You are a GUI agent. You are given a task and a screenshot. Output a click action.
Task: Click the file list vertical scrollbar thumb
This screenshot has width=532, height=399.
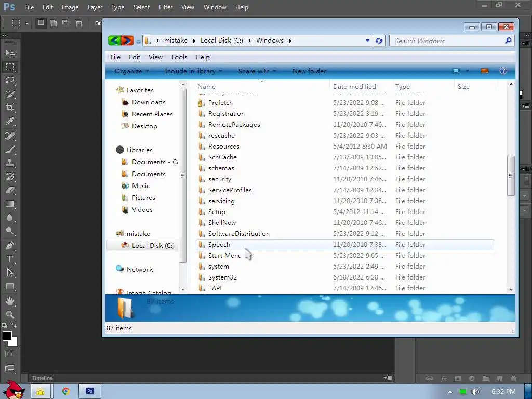(511, 176)
